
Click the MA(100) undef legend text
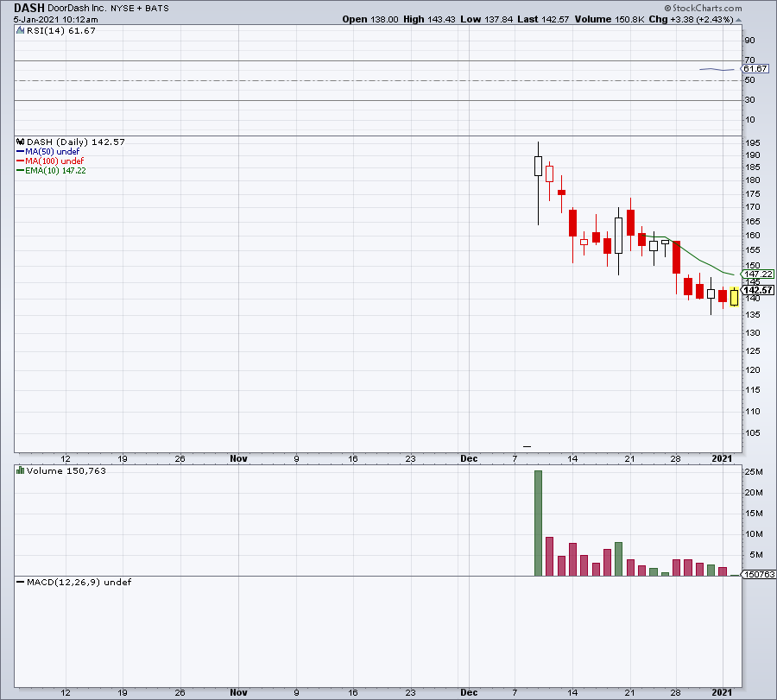point(54,161)
